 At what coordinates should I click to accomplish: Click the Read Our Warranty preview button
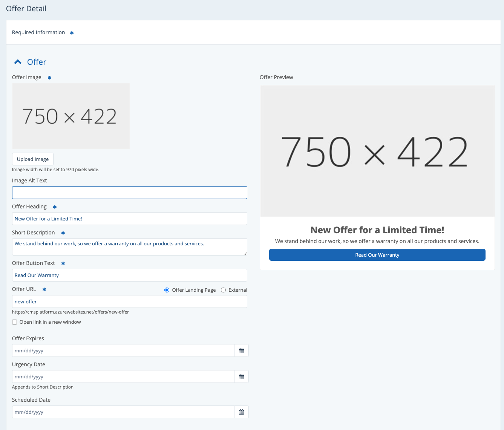pos(377,255)
